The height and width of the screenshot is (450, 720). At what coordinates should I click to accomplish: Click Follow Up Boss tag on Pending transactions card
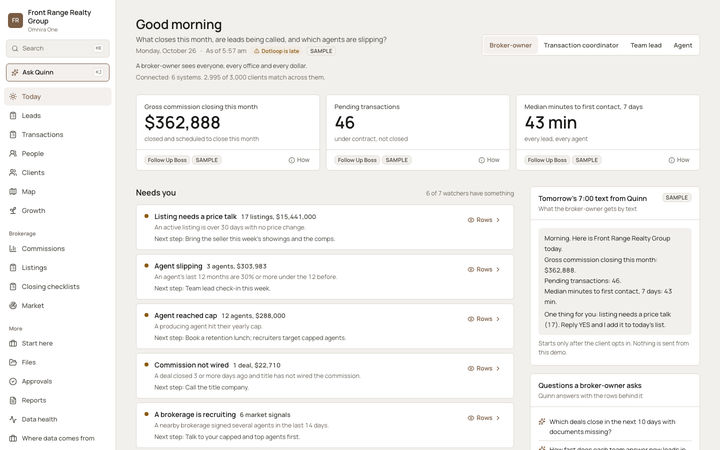coord(357,160)
